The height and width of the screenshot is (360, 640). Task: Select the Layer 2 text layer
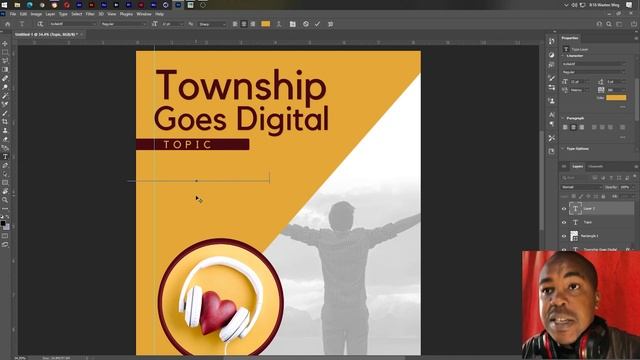click(597, 209)
